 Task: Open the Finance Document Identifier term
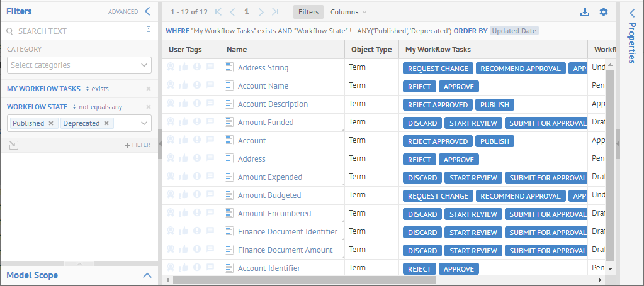pos(287,232)
